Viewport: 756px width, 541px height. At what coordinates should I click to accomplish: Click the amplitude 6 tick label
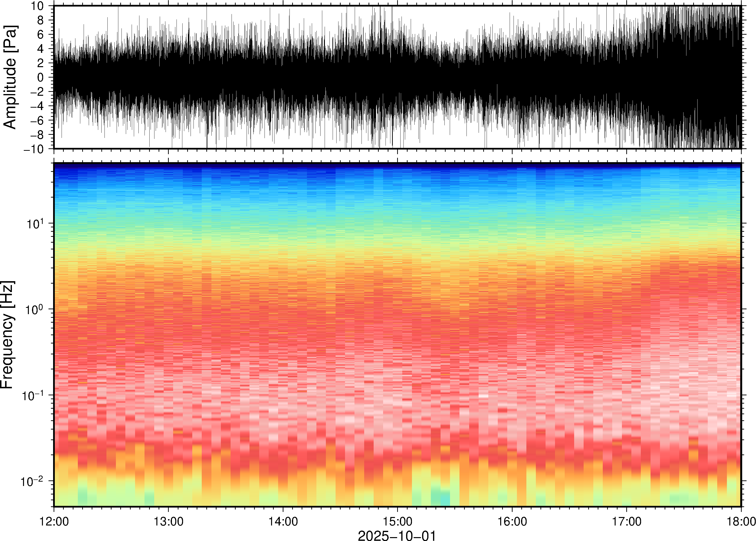[x=41, y=35]
